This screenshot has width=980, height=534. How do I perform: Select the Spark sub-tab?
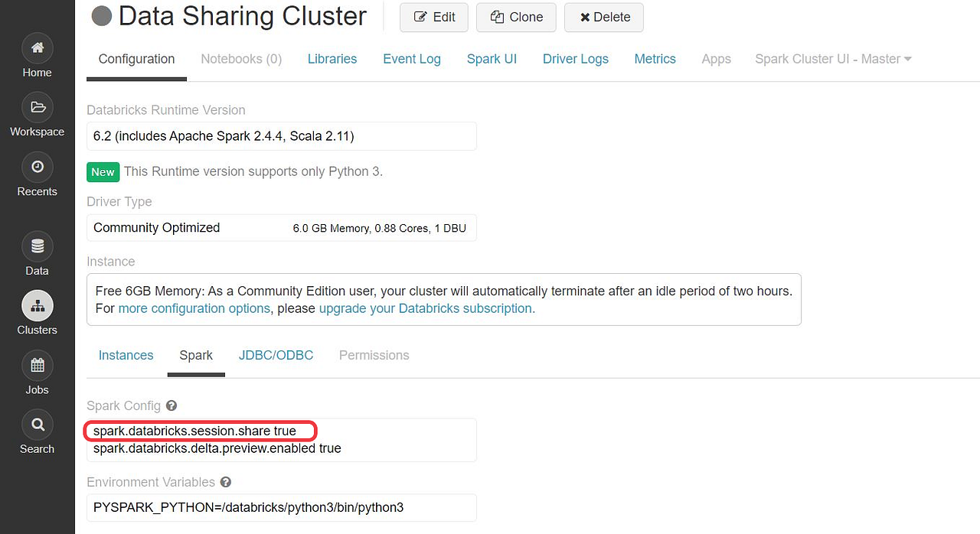[x=196, y=355]
